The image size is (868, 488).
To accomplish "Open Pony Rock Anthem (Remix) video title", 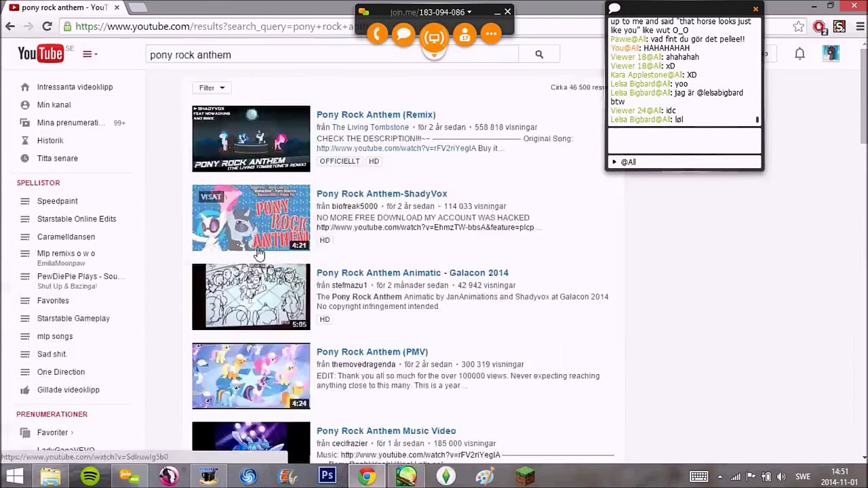I will 376,115.
